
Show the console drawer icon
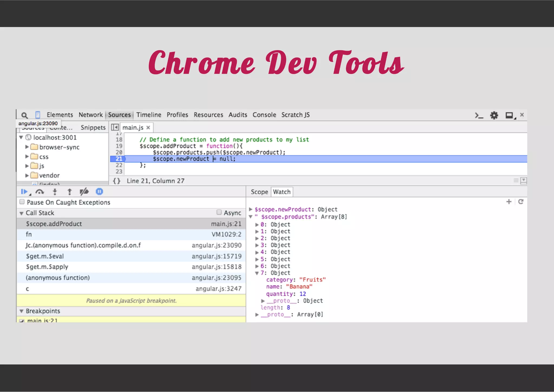click(479, 116)
